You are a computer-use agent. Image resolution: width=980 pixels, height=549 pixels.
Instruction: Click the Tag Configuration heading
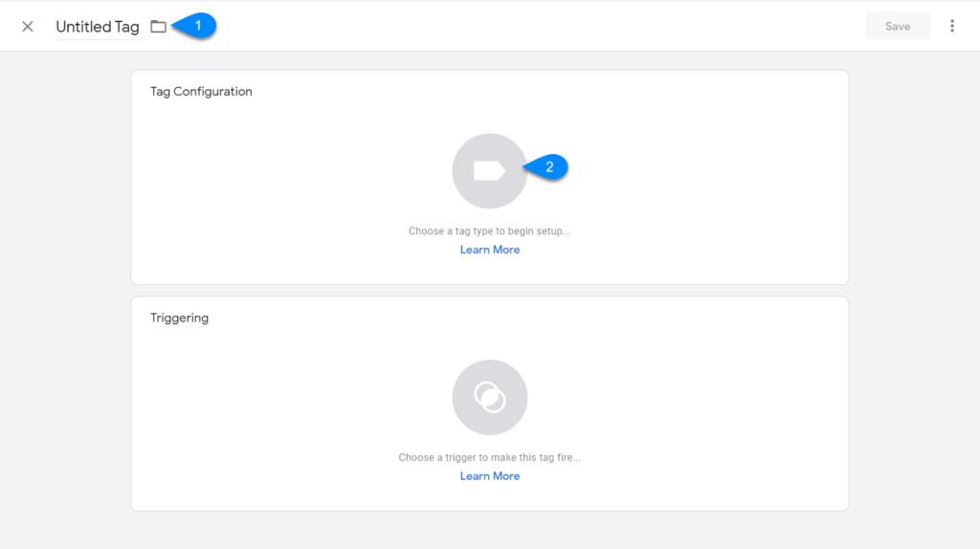201,92
